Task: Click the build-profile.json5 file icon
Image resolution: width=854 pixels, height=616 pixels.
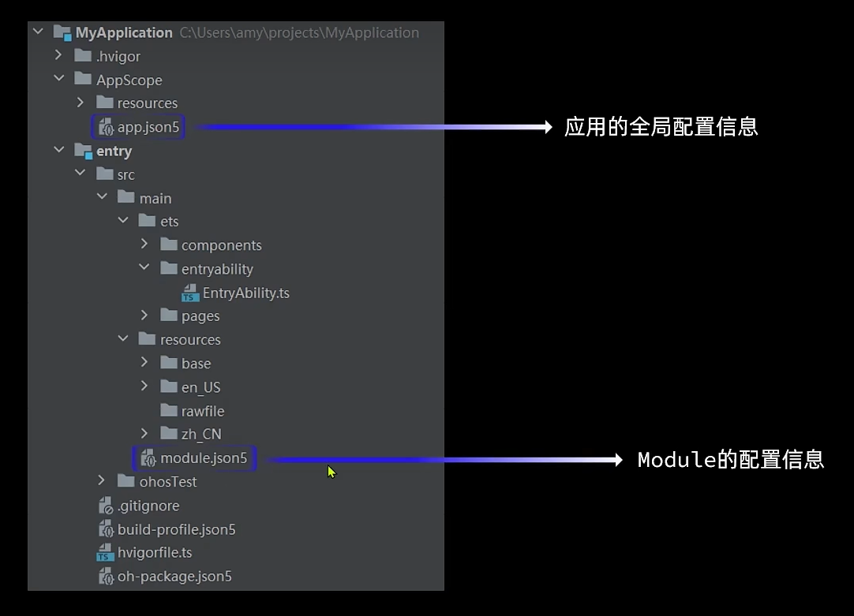Action: coord(105,529)
